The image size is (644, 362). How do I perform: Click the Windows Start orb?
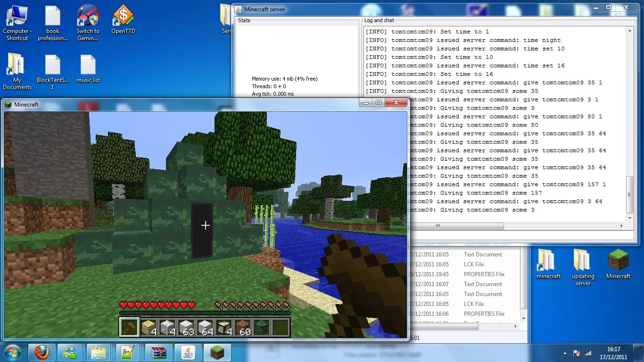click(12, 352)
